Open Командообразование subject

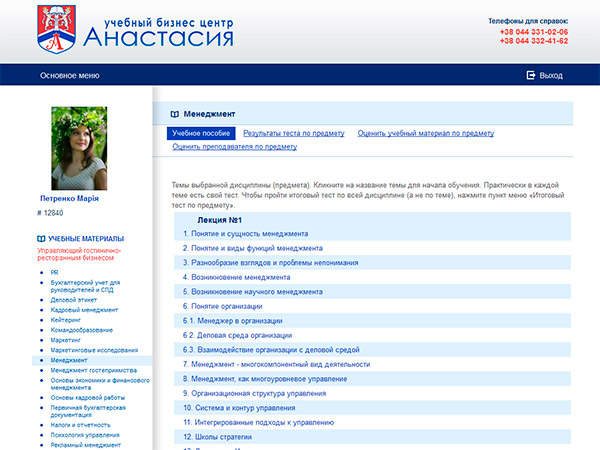[x=82, y=330]
